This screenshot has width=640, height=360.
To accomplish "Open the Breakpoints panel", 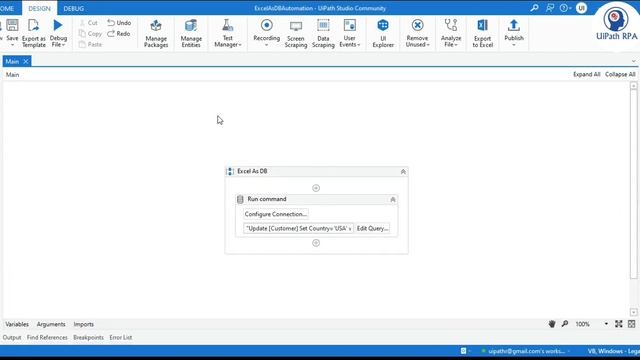I will point(89,338).
